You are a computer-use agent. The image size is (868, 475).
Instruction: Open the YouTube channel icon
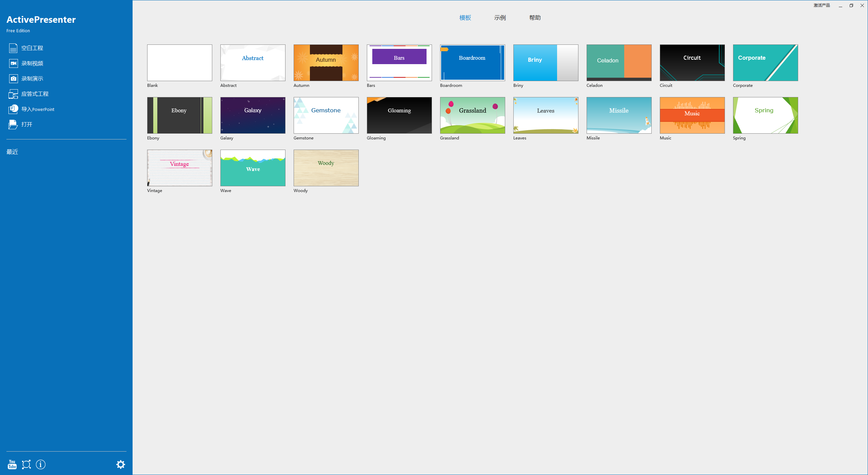(12, 464)
